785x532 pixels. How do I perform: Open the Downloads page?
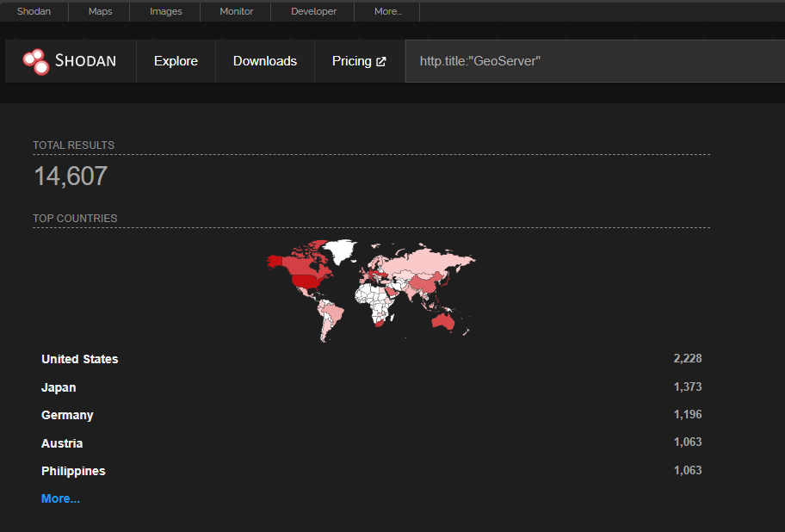[264, 61]
